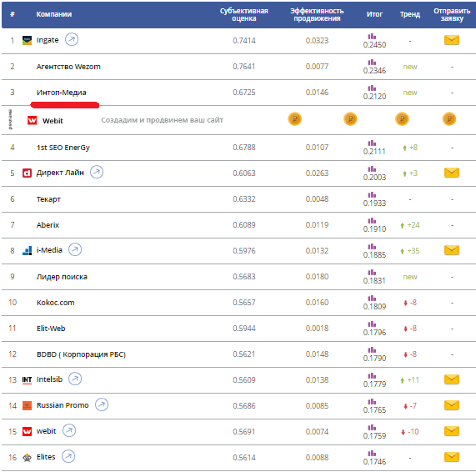
Task: Open the Ingate company link
Action: (48, 40)
